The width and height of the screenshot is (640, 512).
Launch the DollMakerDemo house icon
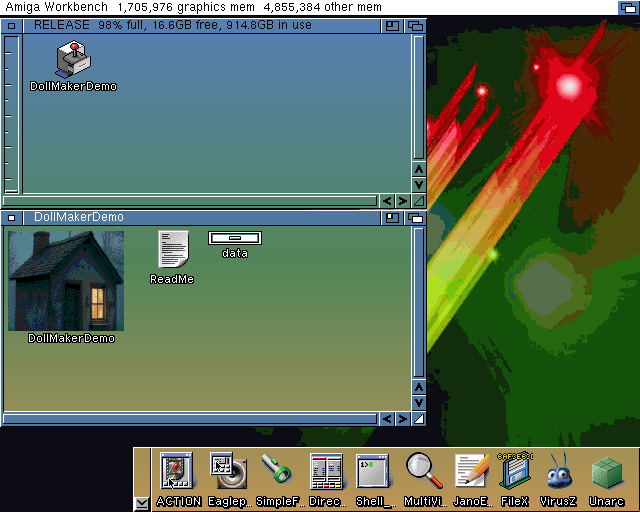click(x=66, y=281)
